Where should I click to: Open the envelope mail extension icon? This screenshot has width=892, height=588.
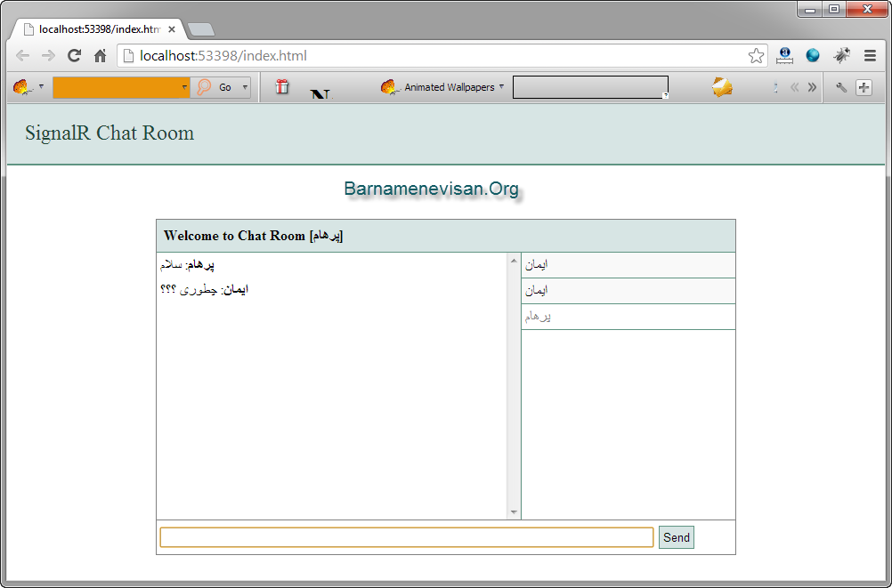coord(721,86)
